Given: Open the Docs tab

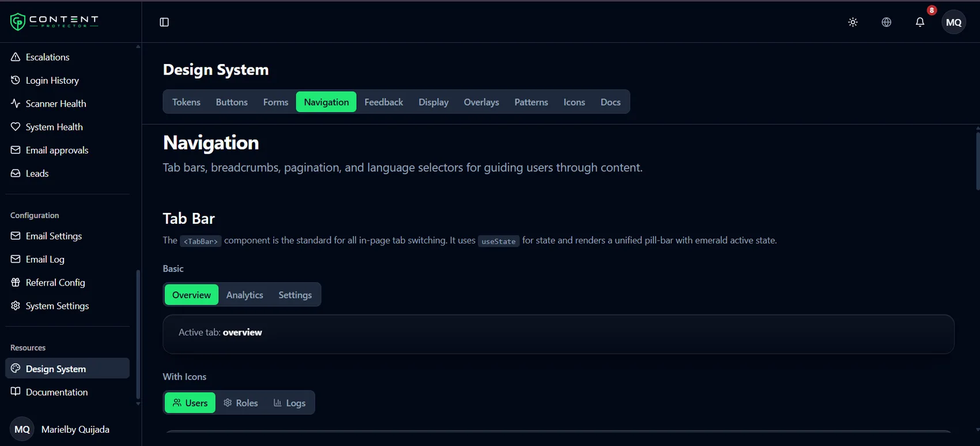Looking at the screenshot, I should coord(610,102).
